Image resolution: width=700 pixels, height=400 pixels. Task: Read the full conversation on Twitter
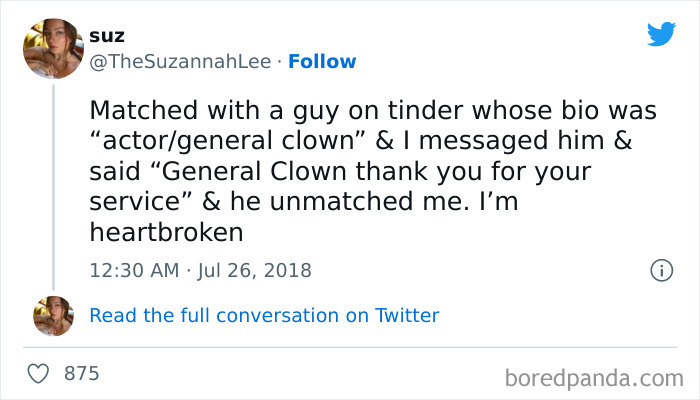264,315
